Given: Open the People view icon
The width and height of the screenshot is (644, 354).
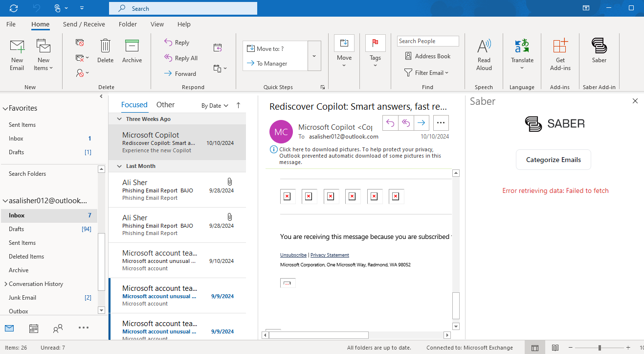Looking at the screenshot, I should pos(58,329).
